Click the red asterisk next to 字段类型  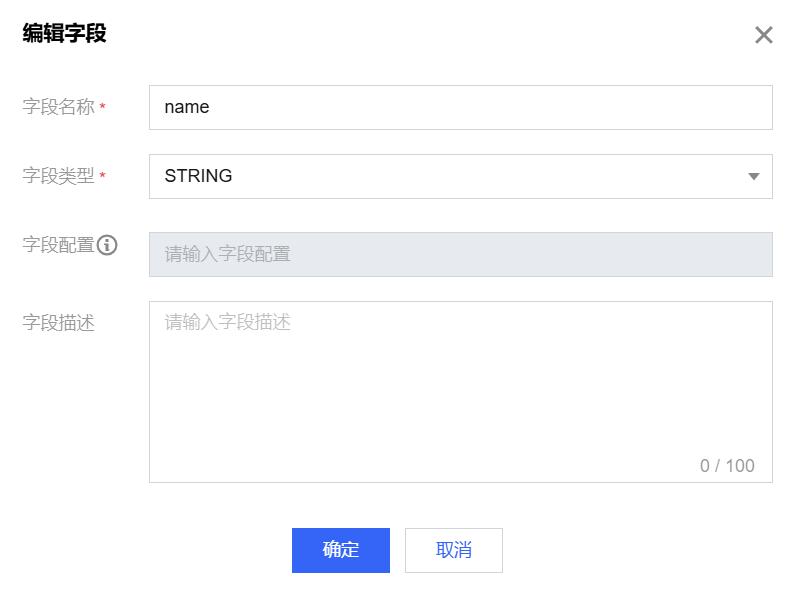102,177
